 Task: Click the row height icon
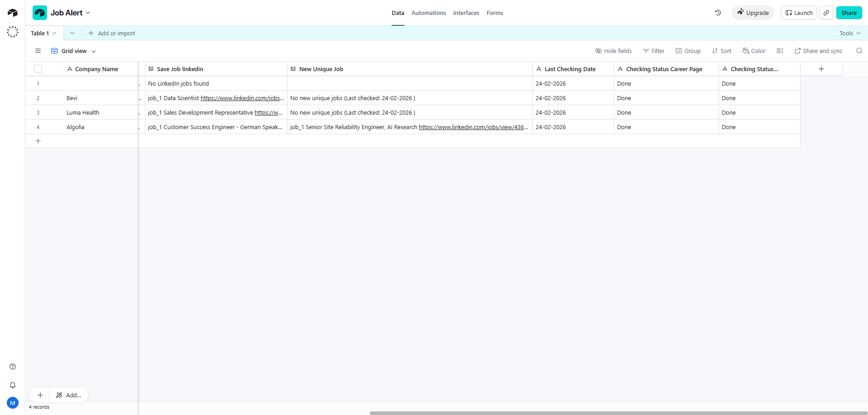[780, 51]
